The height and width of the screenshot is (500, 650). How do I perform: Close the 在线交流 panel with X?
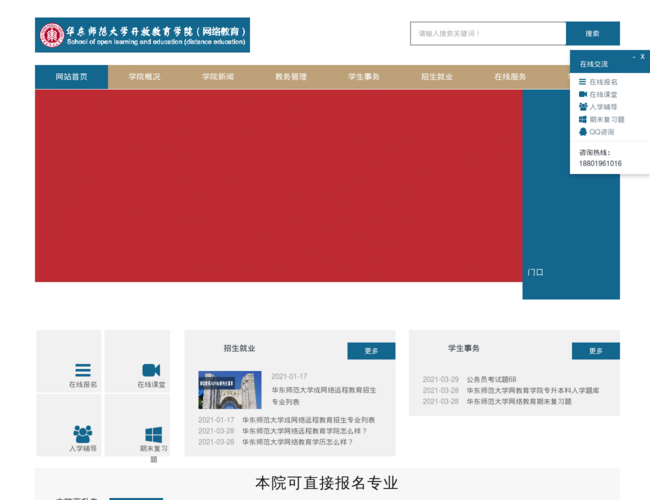point(643,58)
